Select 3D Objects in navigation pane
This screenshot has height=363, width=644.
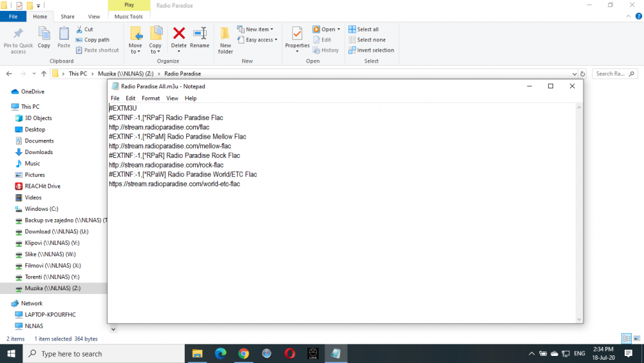pos(33,118)
